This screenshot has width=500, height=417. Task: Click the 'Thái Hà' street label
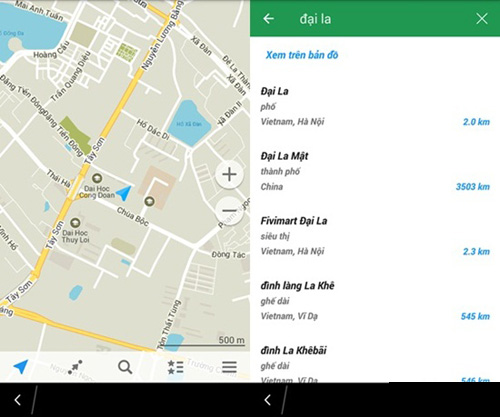point(58,178)
